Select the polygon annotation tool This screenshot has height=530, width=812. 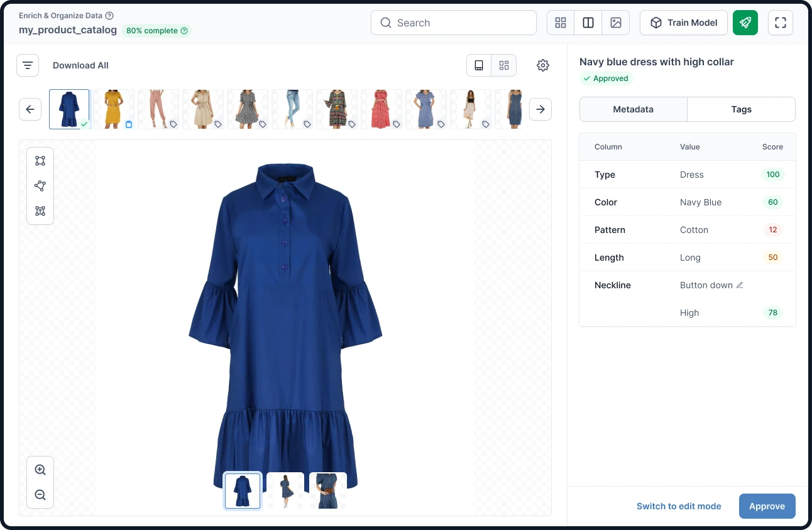pyautogui.click(x=40, y=186)
